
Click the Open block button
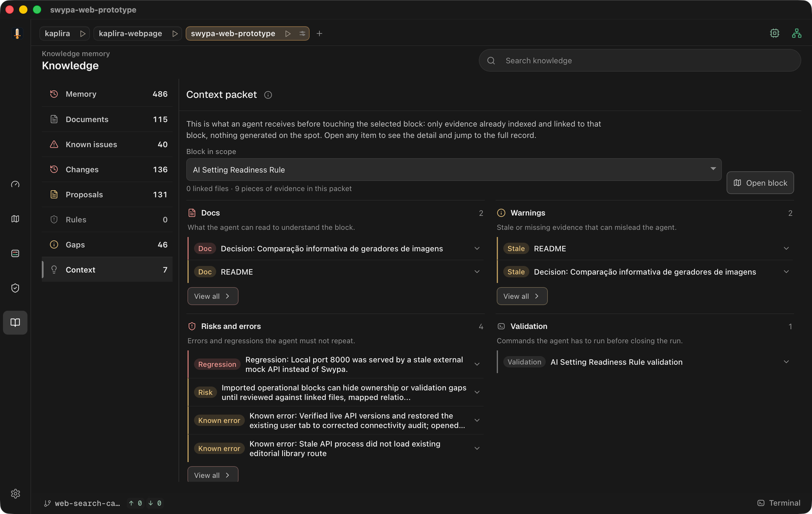click(760, 183)
